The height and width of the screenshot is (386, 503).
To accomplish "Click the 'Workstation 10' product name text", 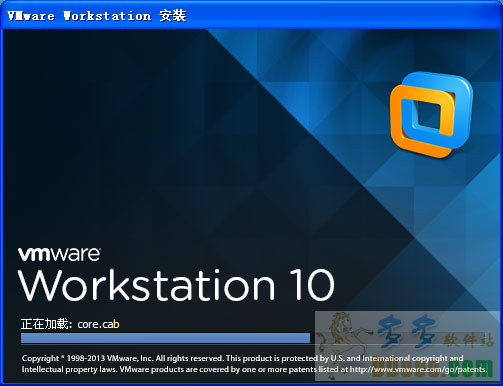I will [x=177, y=285].
